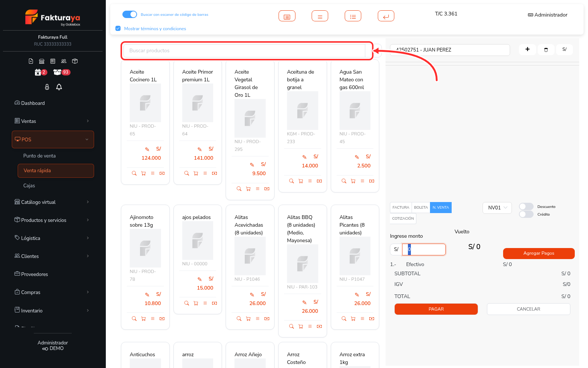588x368 pixels.
Task: Add a new customer with the plus button
Action: pyautogui.click(x=527, y=49)
